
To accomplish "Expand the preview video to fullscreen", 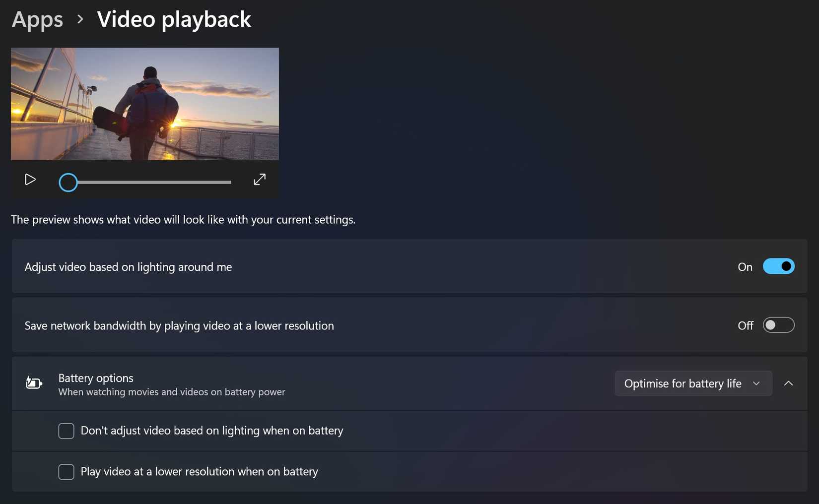I will pyautogui.click(x=260, y=180).
